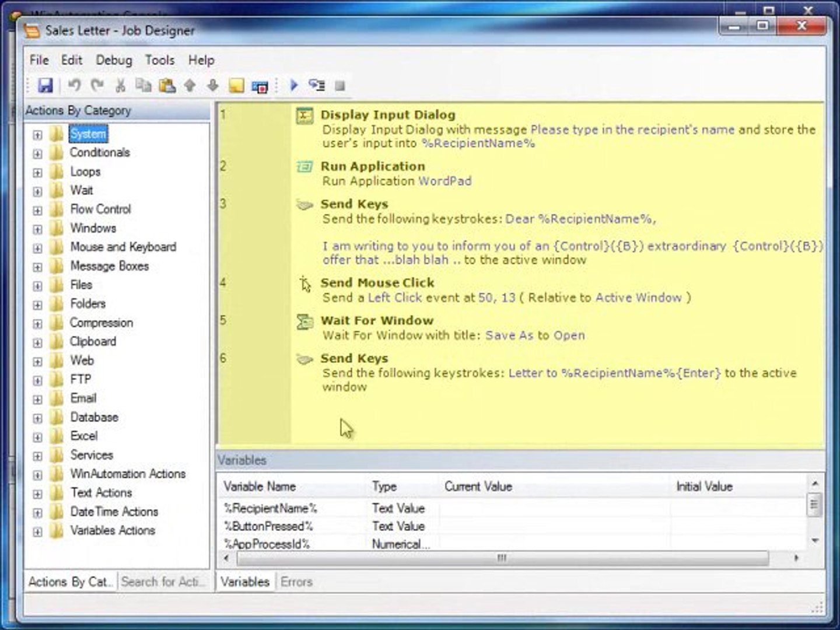Select the Send Keys icon in step 3

(304, 205)
